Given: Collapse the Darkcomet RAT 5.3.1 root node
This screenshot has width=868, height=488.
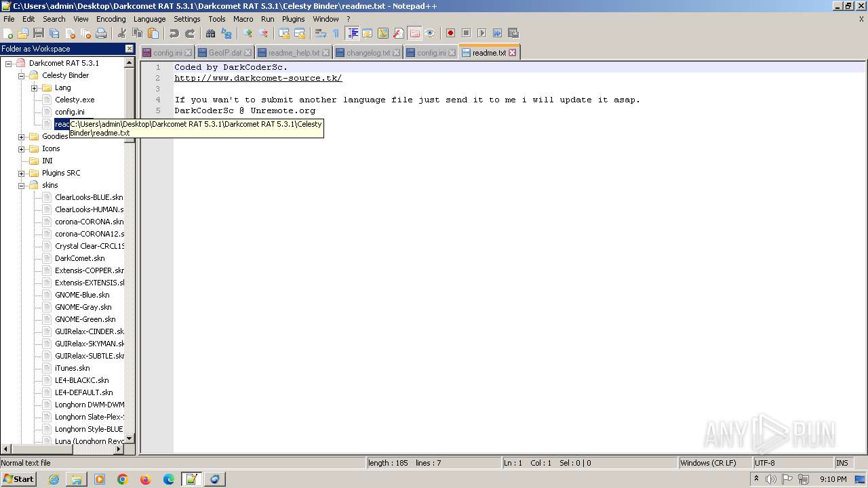Looking at the screenshot, I should 9,63.
